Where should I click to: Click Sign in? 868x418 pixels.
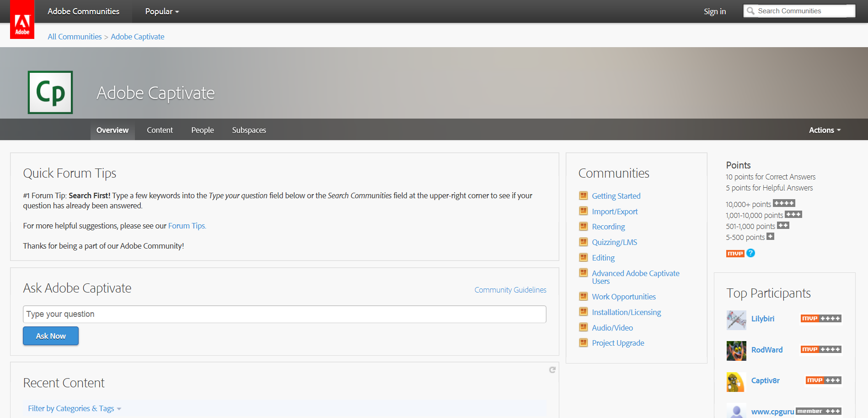click(x=715, y=11)
